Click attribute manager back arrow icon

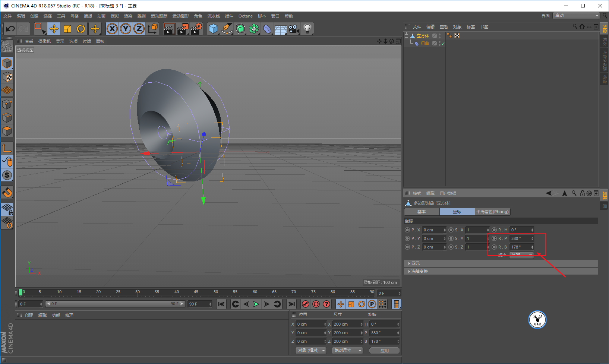[x=549, y=193]
